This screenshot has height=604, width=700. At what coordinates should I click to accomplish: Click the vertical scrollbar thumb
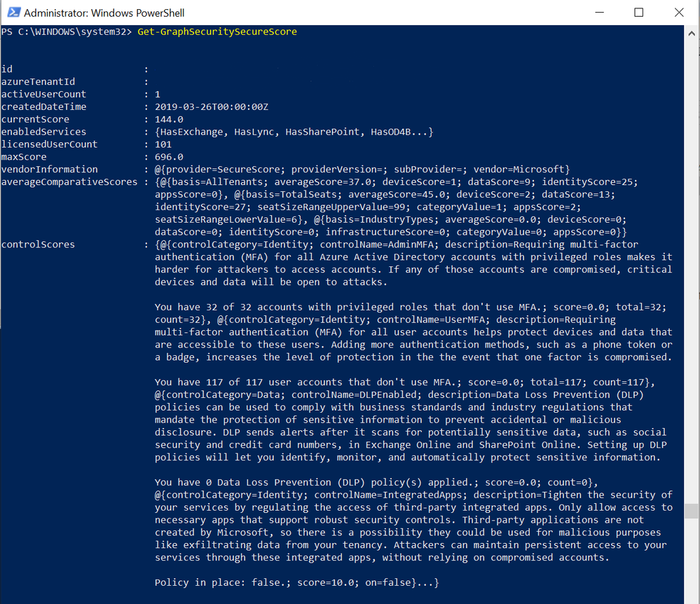(692, 511)
